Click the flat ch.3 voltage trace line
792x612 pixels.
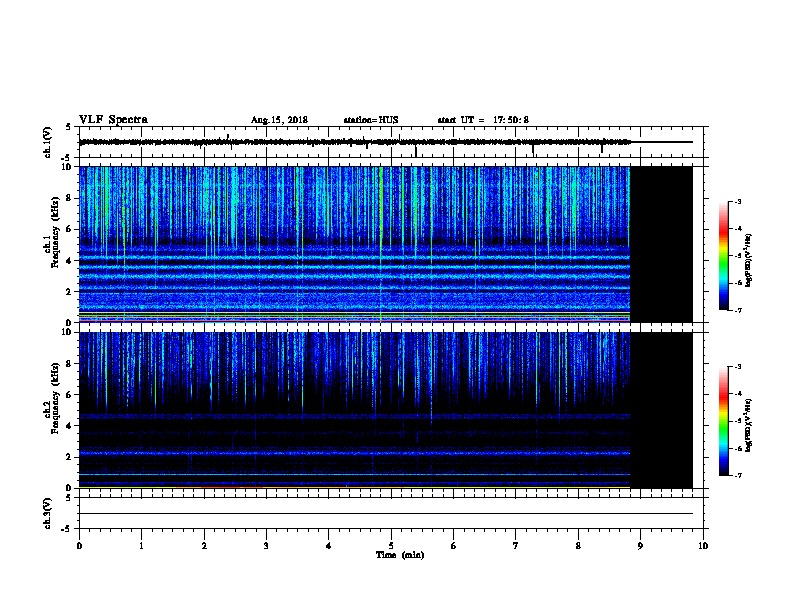386,514
